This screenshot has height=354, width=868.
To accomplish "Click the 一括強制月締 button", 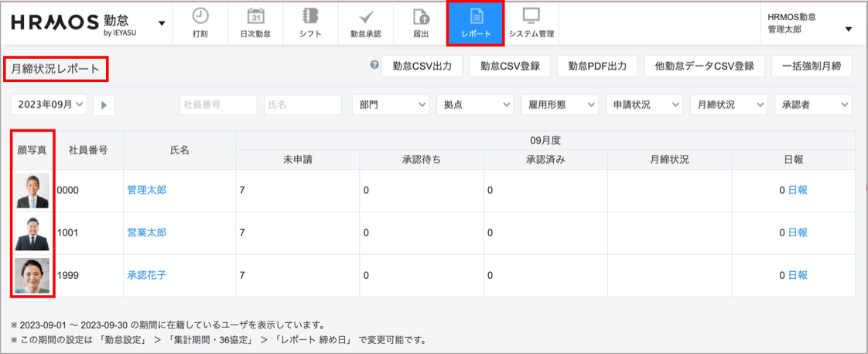I will pyautogui.click(x=812, y=66).
